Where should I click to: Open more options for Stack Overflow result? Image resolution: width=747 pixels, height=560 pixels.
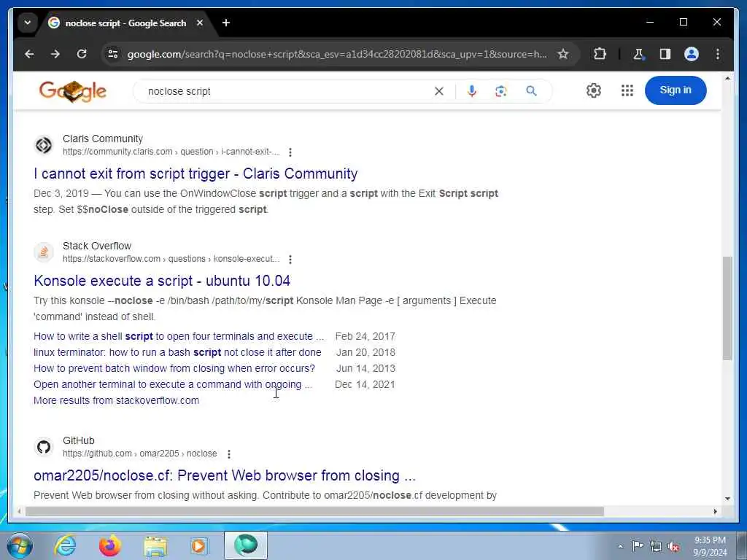[x=290, y=259]
